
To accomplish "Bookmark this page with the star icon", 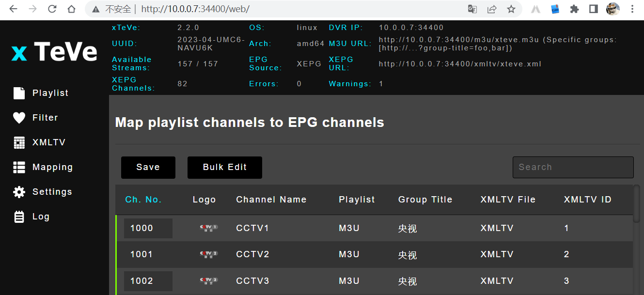I will (x=511, y=9).
